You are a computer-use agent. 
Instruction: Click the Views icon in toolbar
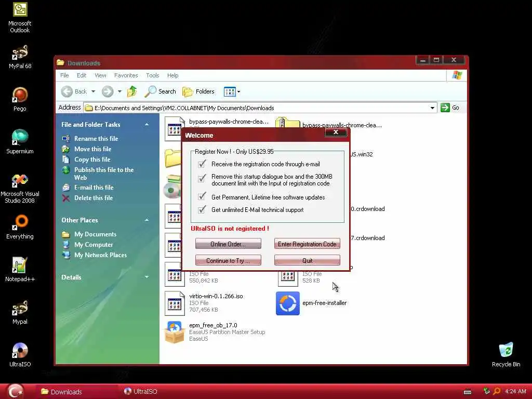click(229, 91)
